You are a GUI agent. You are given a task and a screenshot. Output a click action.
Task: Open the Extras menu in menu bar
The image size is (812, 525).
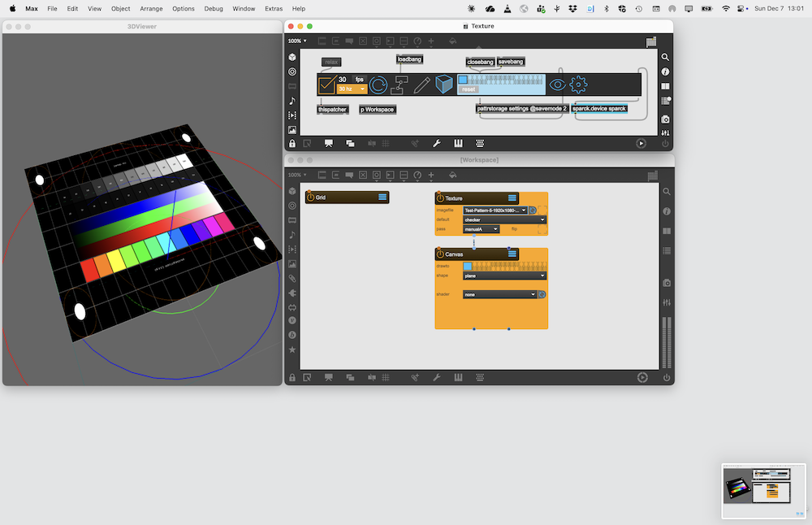pos(274,8)
